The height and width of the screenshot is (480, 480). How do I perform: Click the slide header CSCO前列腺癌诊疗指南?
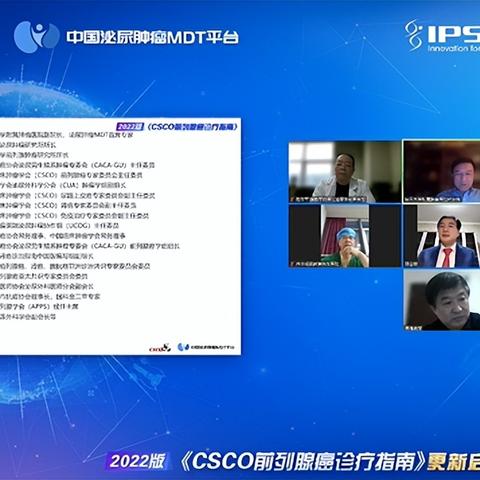[193, 127]
